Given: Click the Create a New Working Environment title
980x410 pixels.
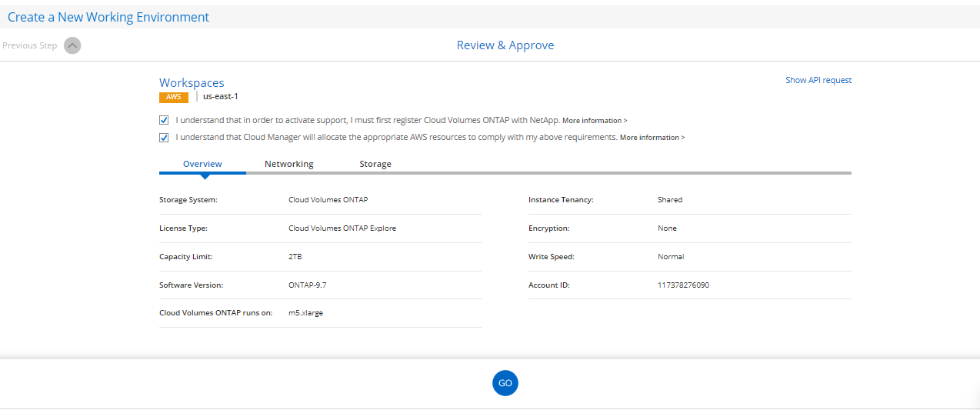Looking at the screenshot, I should coord(108,17).
